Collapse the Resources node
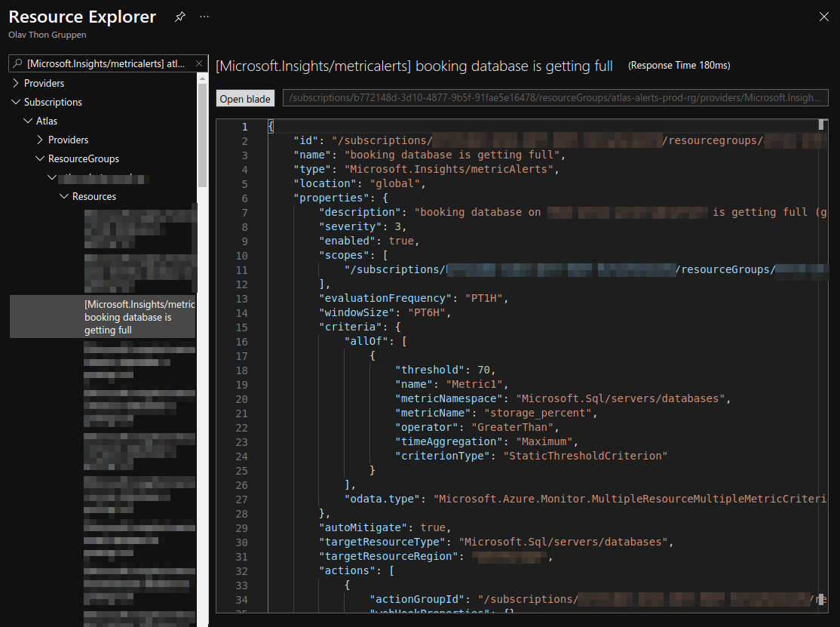Image resolution: width=840 pixels, height=627 pixels. pos(63,195)
